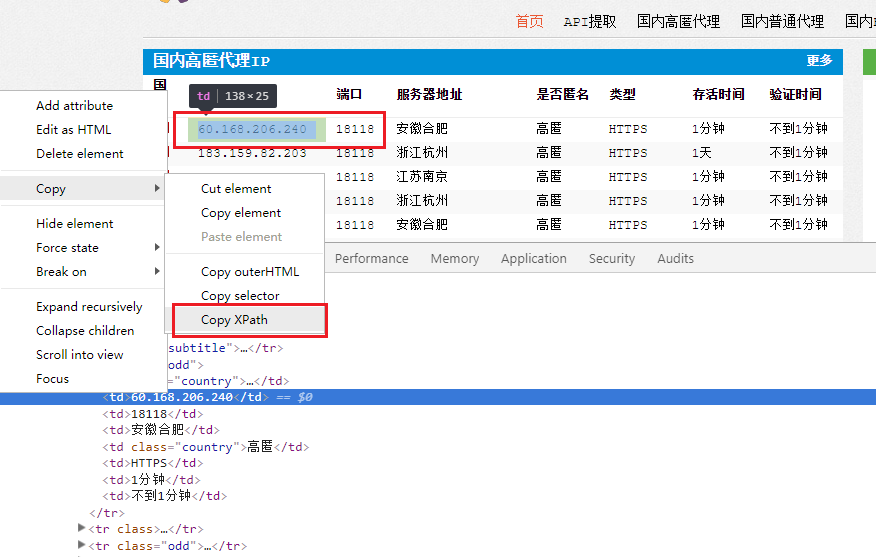Screen dimensions: 876x557
Task: Open Security tab in DevTools
Action: pos(612,259)
